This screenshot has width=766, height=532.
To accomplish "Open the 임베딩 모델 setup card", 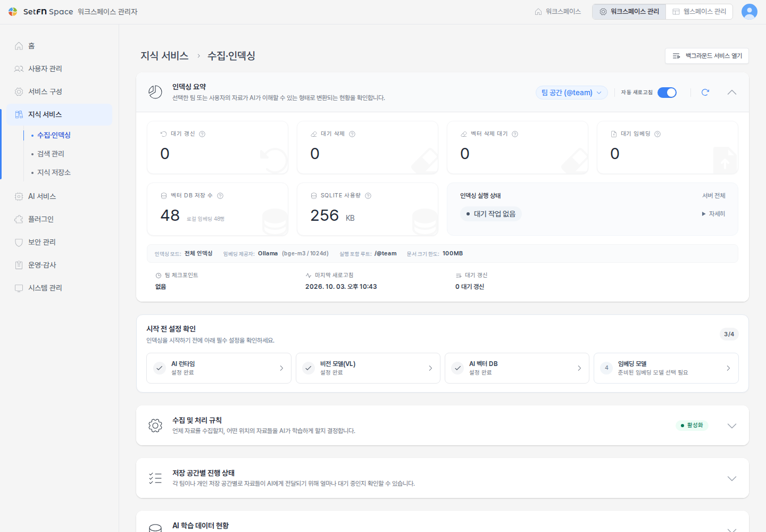I will 666,368.
